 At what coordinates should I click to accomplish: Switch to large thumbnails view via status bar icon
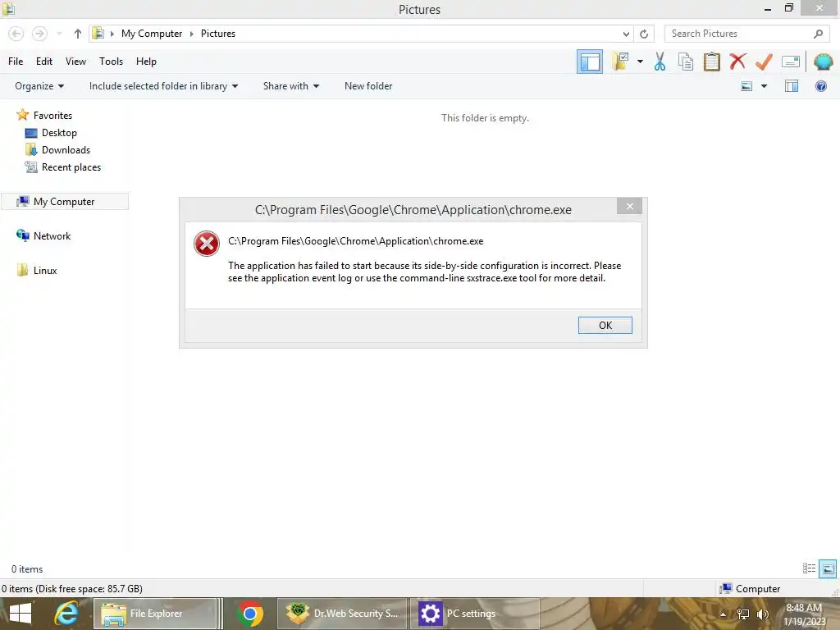[828, 568]
